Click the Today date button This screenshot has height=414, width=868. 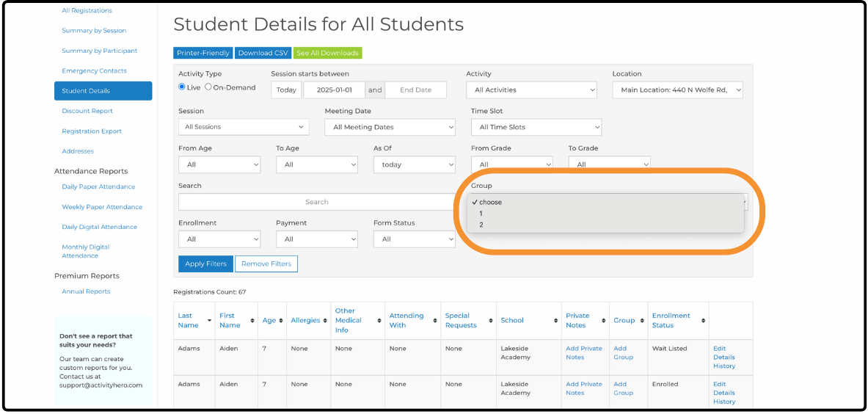286,90
